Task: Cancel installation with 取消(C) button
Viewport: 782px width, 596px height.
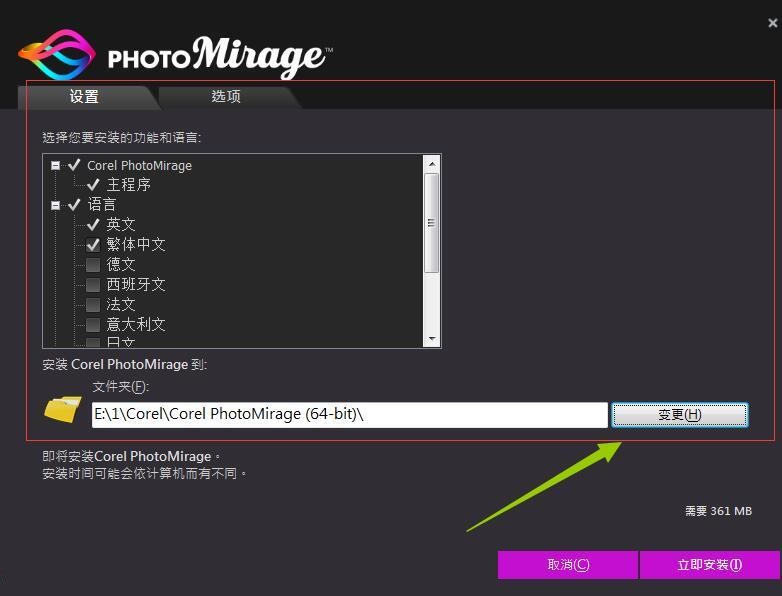Action: [568, 565]
